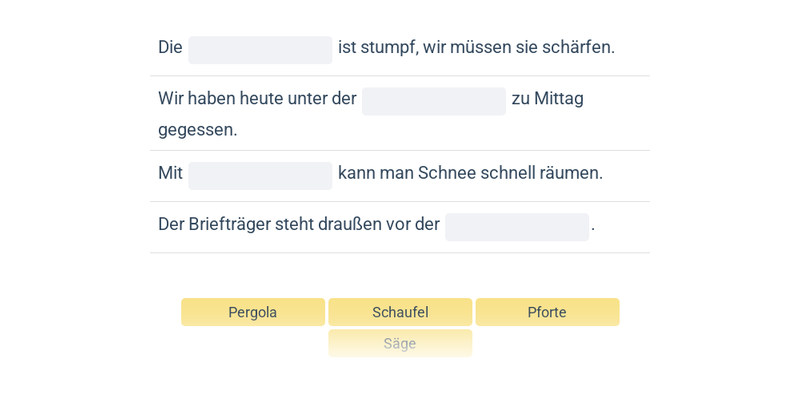Viewport: 800px width, 400px height.
Task: Click the text "kann man Schnee schnell räumen."
Action: [470, 173]
